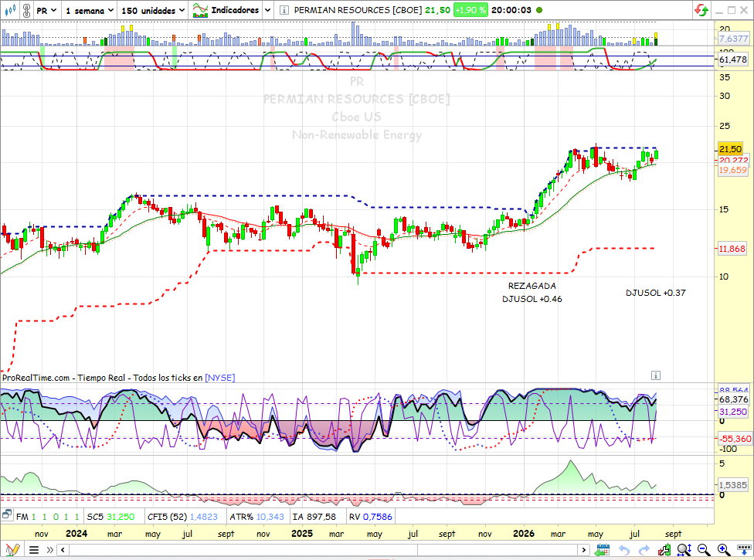Click the REZAGADA annotation text
The height and width of the screenshot is (560, 754).
tap(532, 286)
